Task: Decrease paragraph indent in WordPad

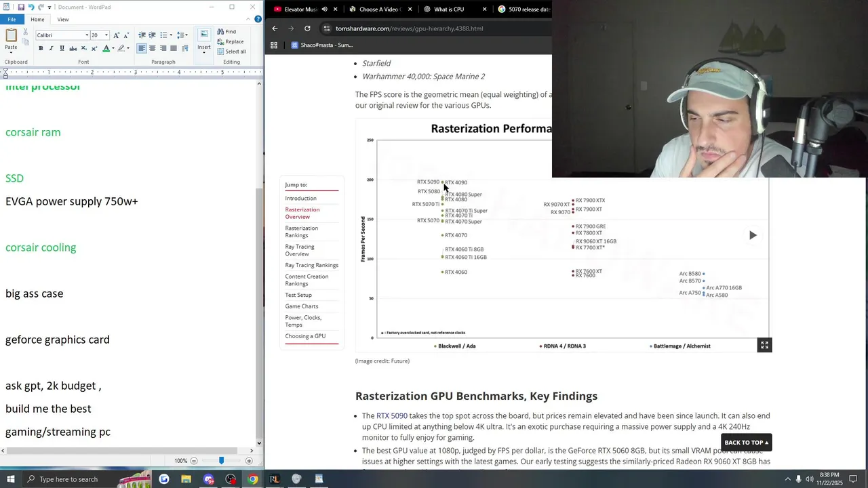Action: pyautogui.click(x=142, y=35)
